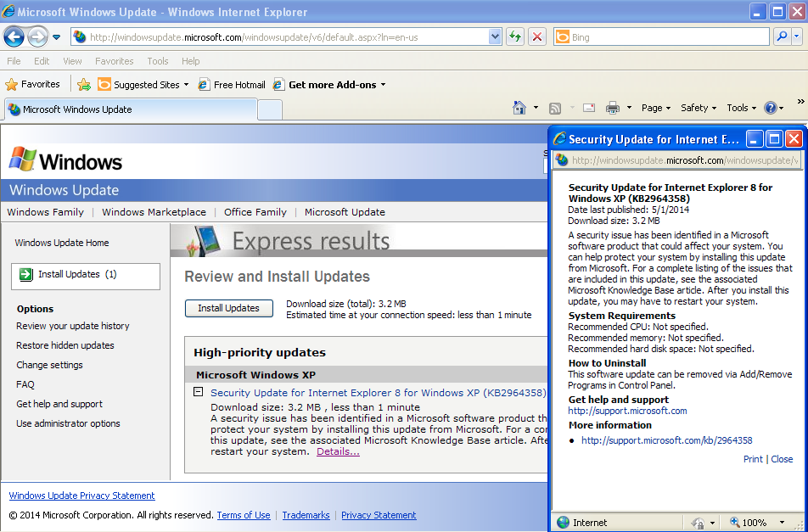The width and height of the screenshot is (808, 532).
Task: Click the Read Mail envelope icon
Action: pos(589,108)
